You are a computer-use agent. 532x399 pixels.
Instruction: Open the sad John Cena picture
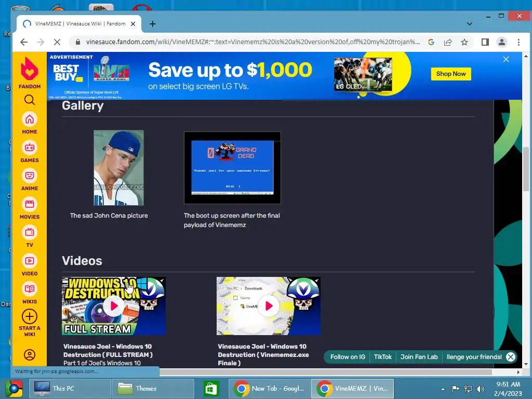[119, 168]
